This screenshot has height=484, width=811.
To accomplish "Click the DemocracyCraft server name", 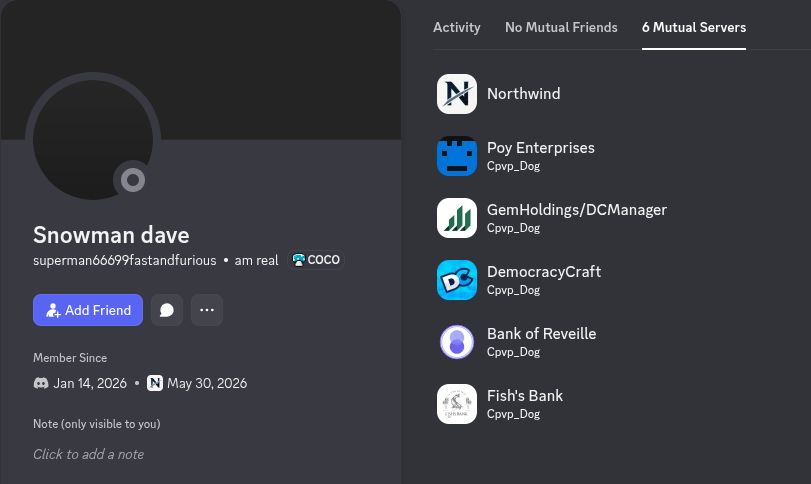I will pyautogui.click(x=544, y=271).
